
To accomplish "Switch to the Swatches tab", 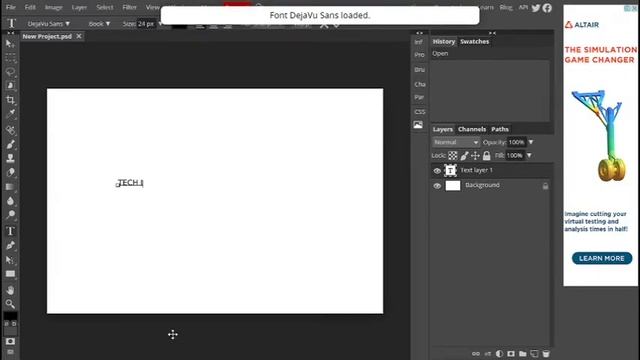I will (474, 42).
